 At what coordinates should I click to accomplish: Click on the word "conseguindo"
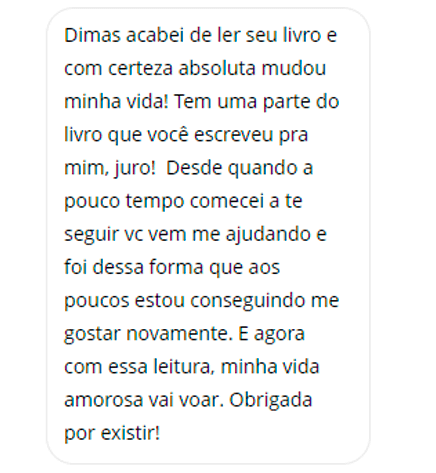coord(248,301)
